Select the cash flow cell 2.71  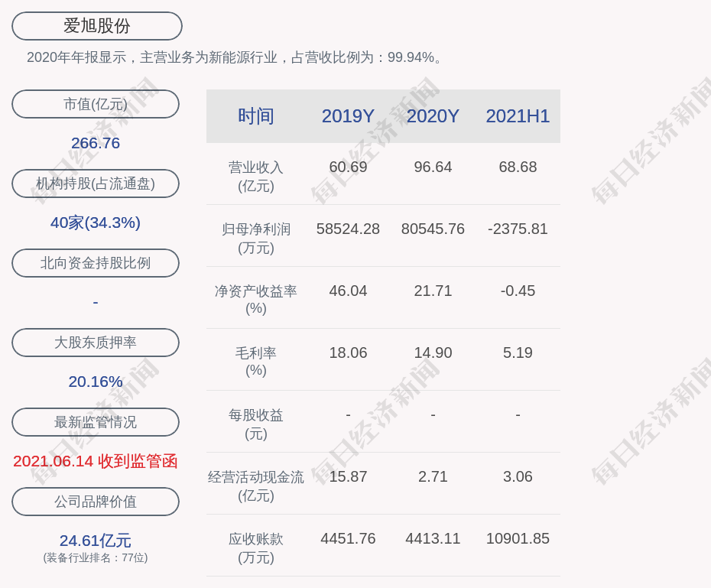tap(433, 476)
